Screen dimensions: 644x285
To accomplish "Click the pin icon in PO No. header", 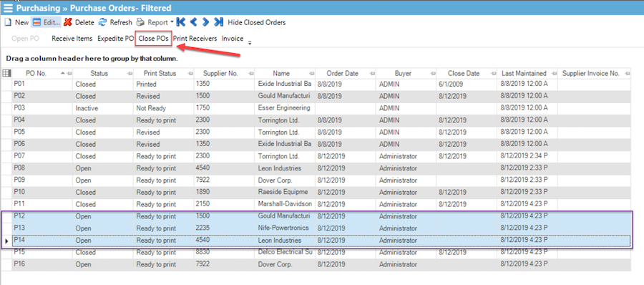I will 69,74.
